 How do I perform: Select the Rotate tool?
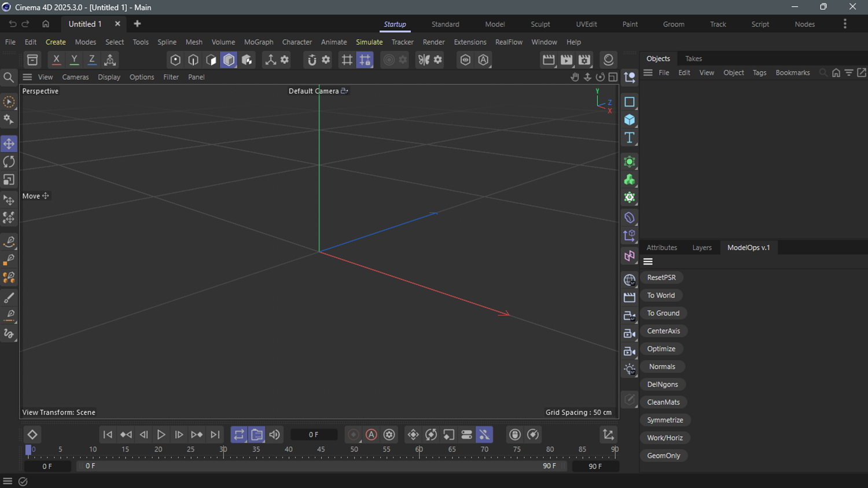[x=9, y=162]
